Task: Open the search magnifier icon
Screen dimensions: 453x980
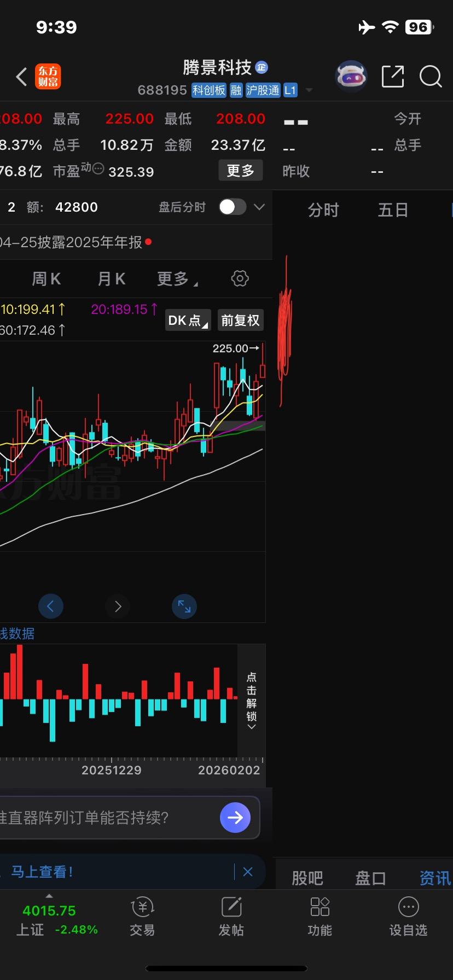Action: tap(431, 77)
